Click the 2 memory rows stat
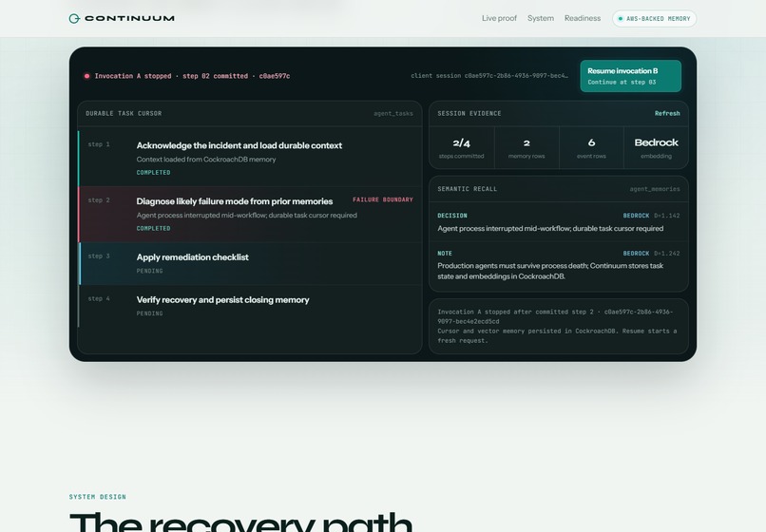Image resolution: width=766 pixels, height=532 pixels. point(527,148)
